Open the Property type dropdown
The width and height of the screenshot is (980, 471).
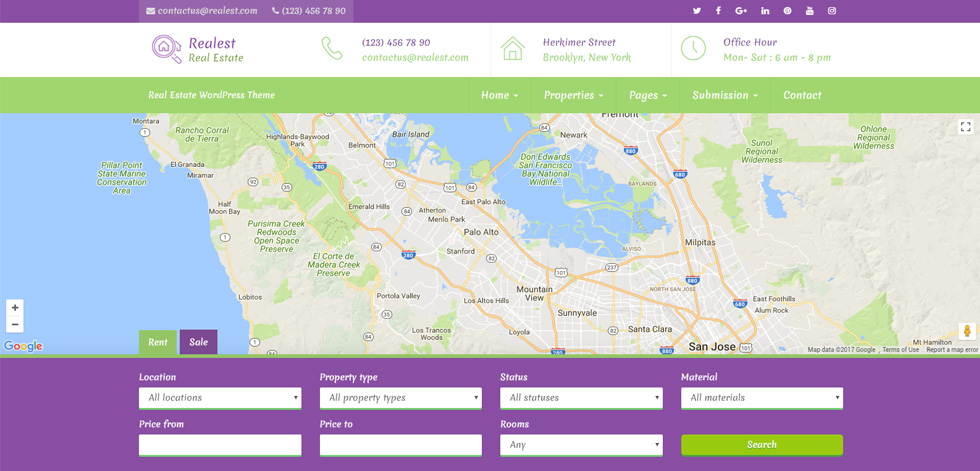tap(401, 398)
